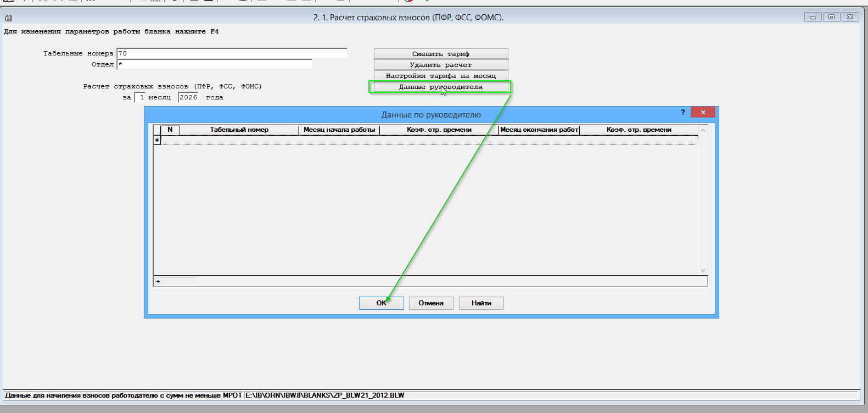The height and width of the screenshot is (413, 868).
Task: Select the month number field
Action: (x=140, y=97)
